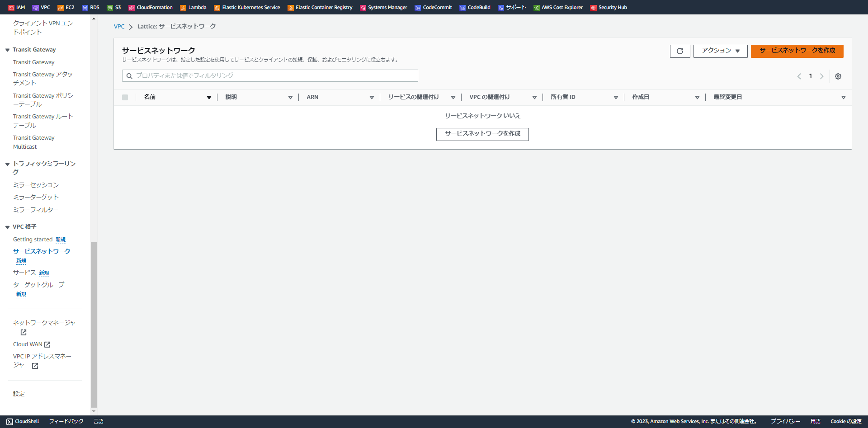Open the EC2 service shortcut icon
The height and width of the screenshot is (428, 868).
tap(61, 8)
